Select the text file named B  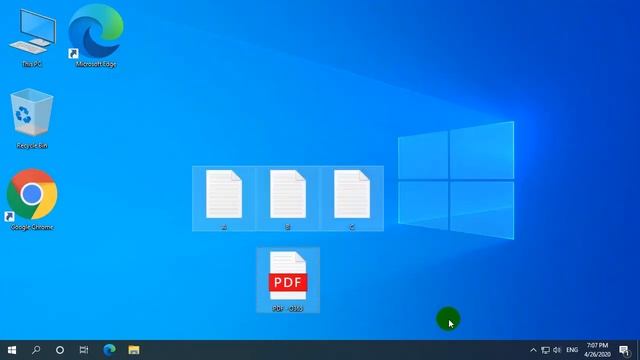coord(288,199)
